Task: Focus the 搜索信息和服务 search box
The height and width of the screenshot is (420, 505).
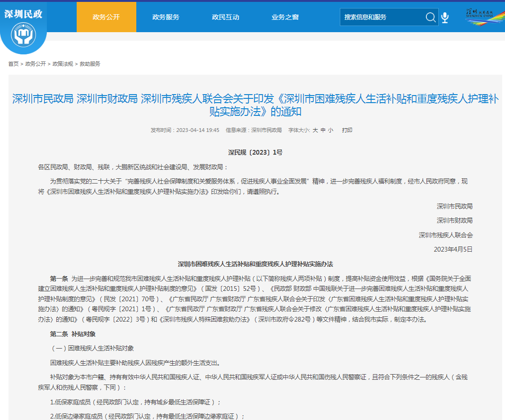Action: (x=381, y=17)
